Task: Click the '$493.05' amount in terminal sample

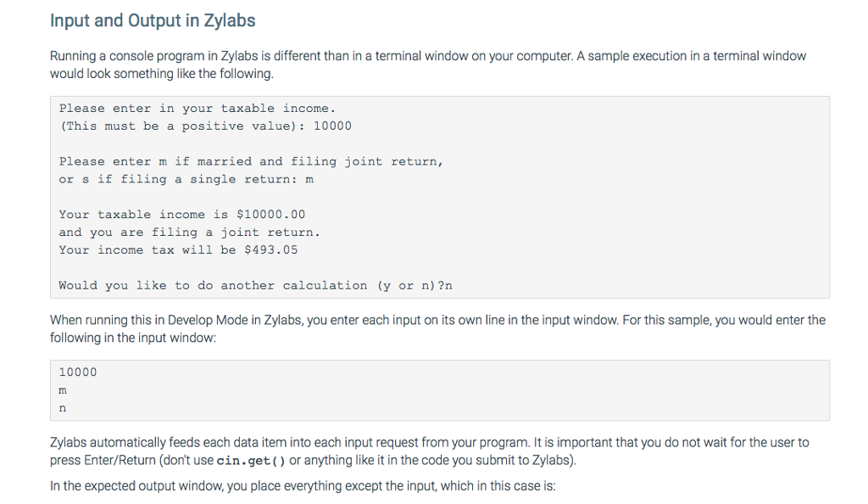Action: pos(271,250)
